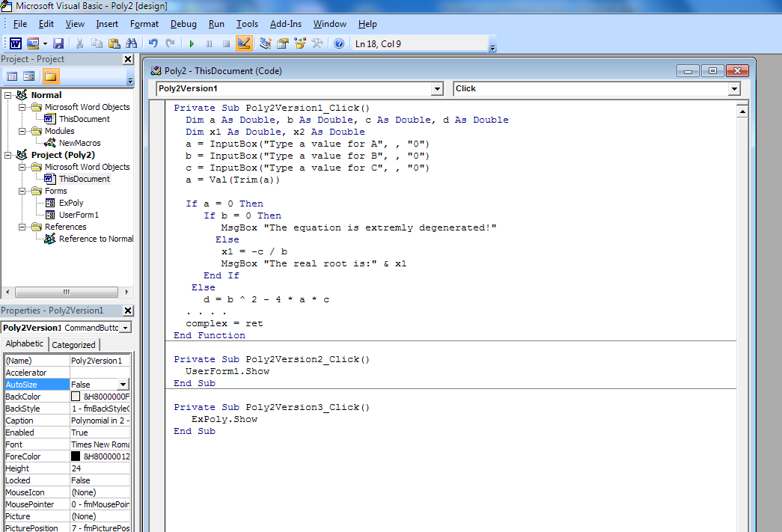Viewport: 782px width, 532px height.
Task: Open the Tools menu
Action: 247,24
